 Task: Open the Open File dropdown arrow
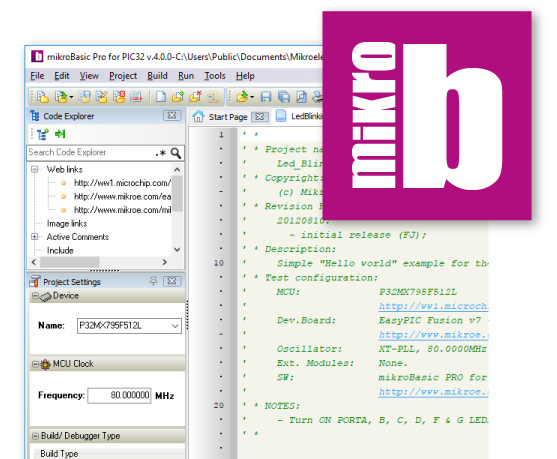pos(252,97)
